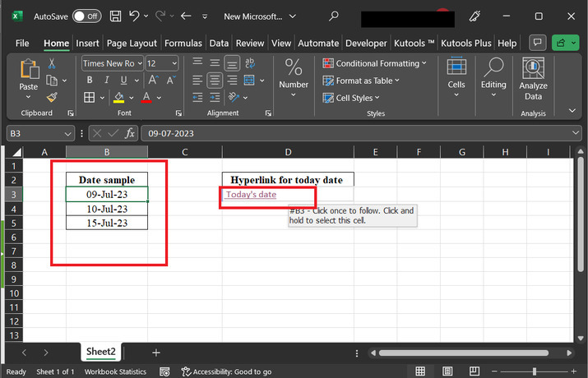The width and height of the screenshot is (588, 378).
Task: Click the Italic button in Font group
Action: [x=105, y=80]
